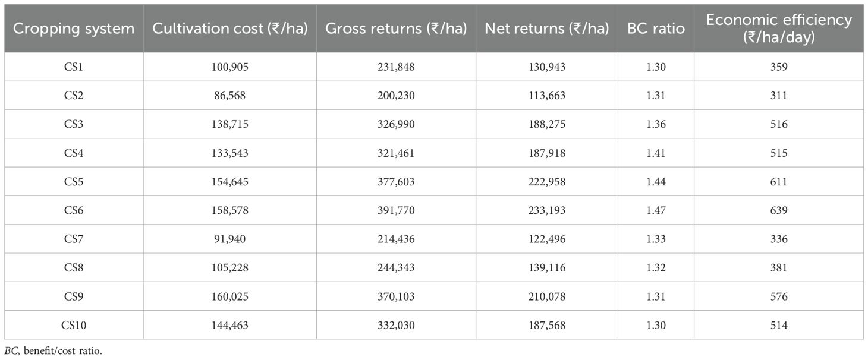Select economic efficiency value 639
The width and height of the screenshot is (868, 360).
778,210
